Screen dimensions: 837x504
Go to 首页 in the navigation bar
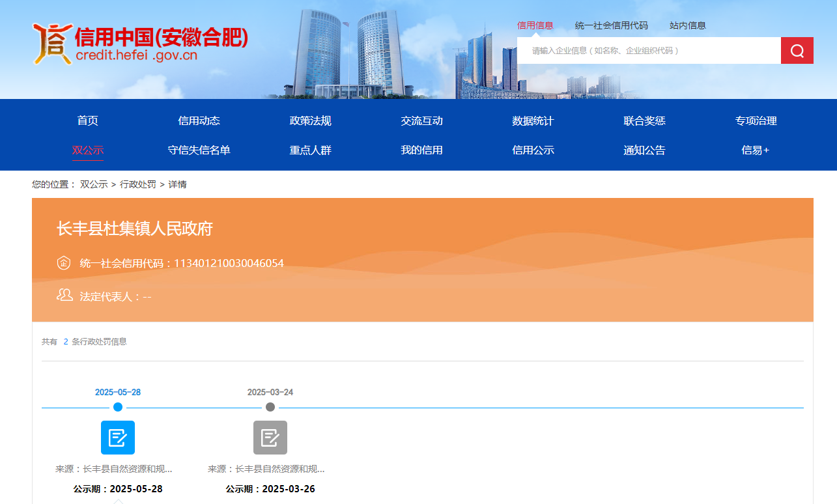coord(88,120)
